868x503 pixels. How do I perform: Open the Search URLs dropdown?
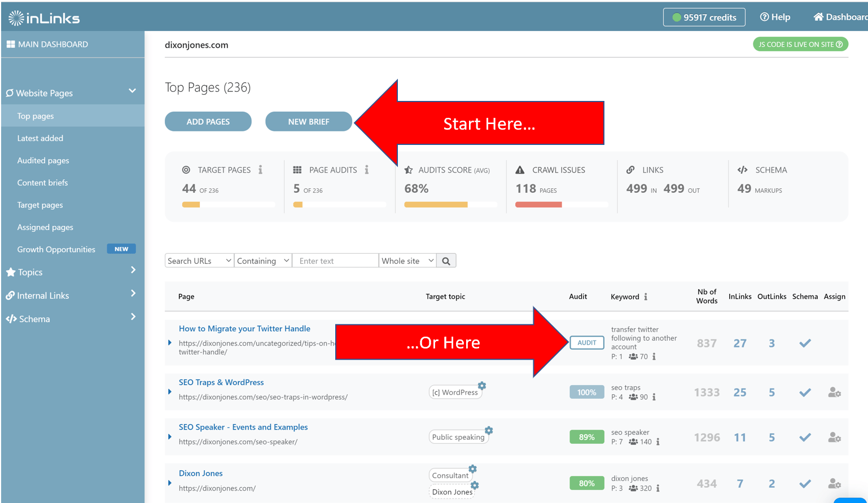click(199, 261)
